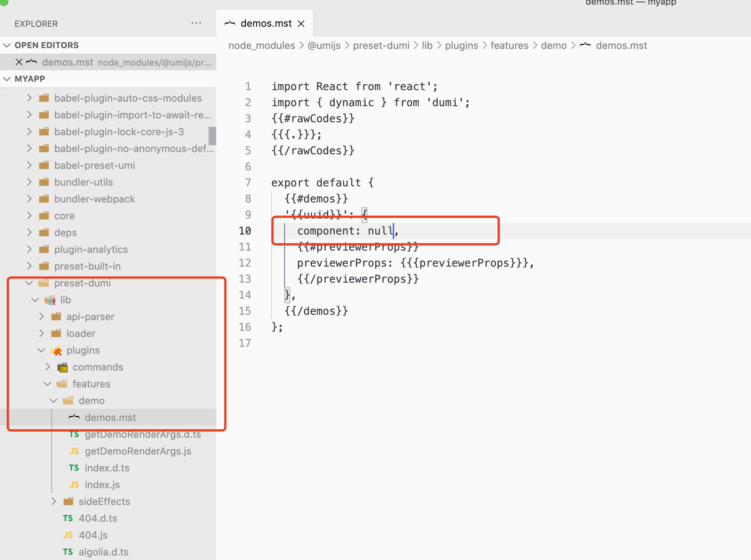Click the api-parser folder icon

pos(56,316)
